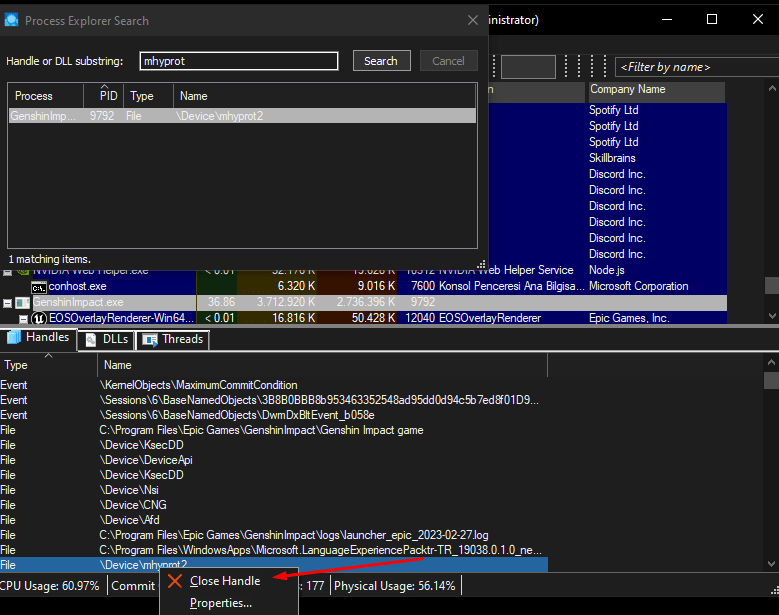Collapse the EOSOverlayRenderer-Win64 tree node
The image size is (779, 615).
[x=23, y=318]
